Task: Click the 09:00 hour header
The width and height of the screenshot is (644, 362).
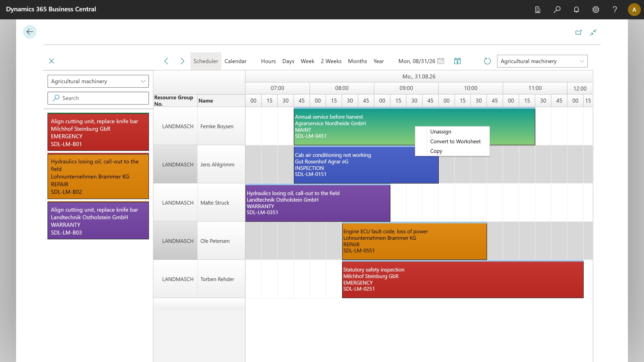Action: [406, 88]
